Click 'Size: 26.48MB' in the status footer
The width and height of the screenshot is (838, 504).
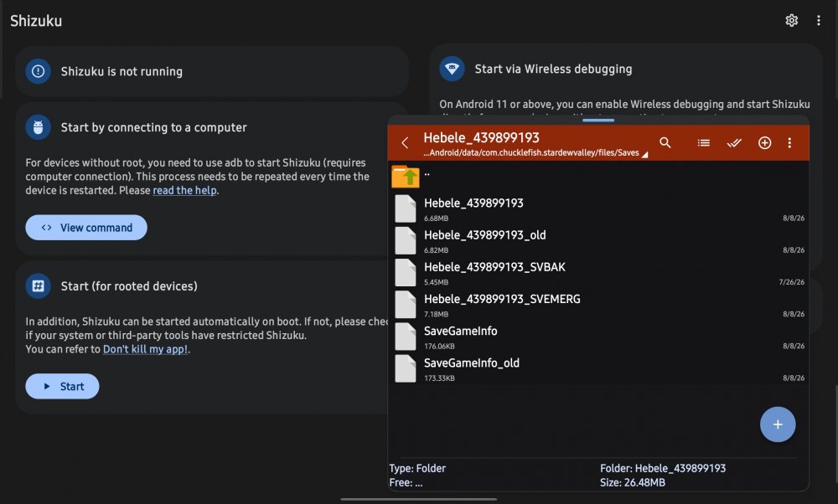tap(632, 482)
